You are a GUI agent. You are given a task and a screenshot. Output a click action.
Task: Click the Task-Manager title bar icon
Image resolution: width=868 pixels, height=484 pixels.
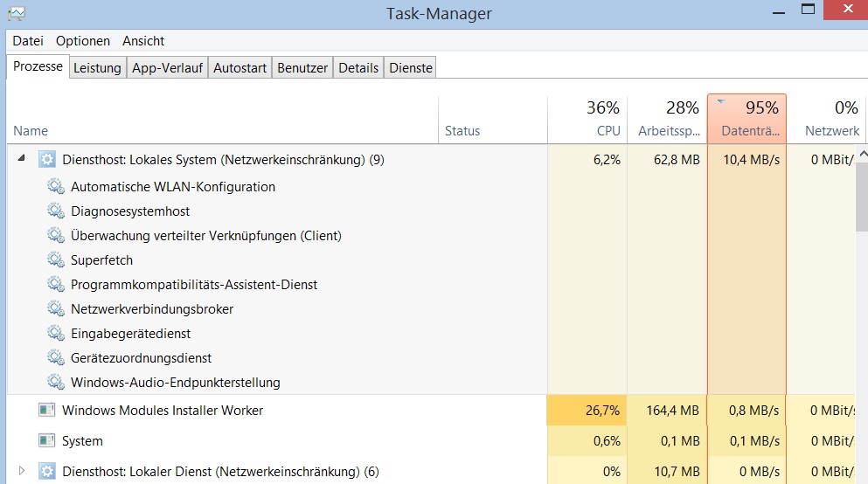[16, 13]
